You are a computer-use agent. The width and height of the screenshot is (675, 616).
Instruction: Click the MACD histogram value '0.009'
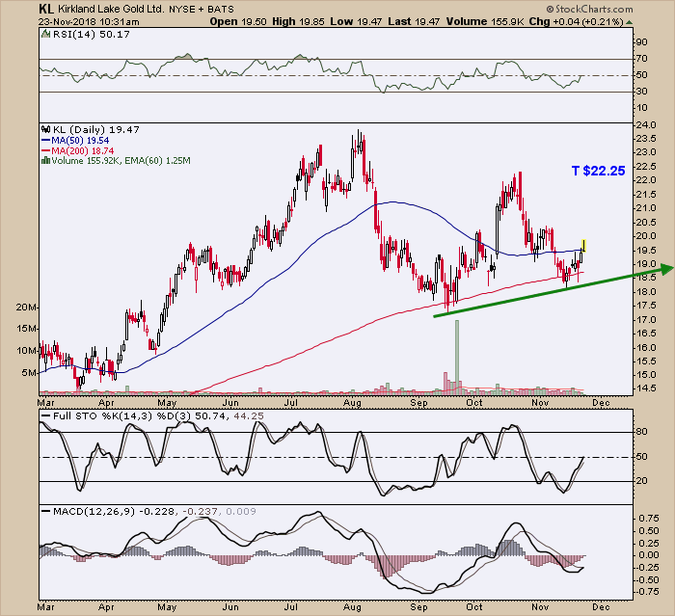coord(241,511)
